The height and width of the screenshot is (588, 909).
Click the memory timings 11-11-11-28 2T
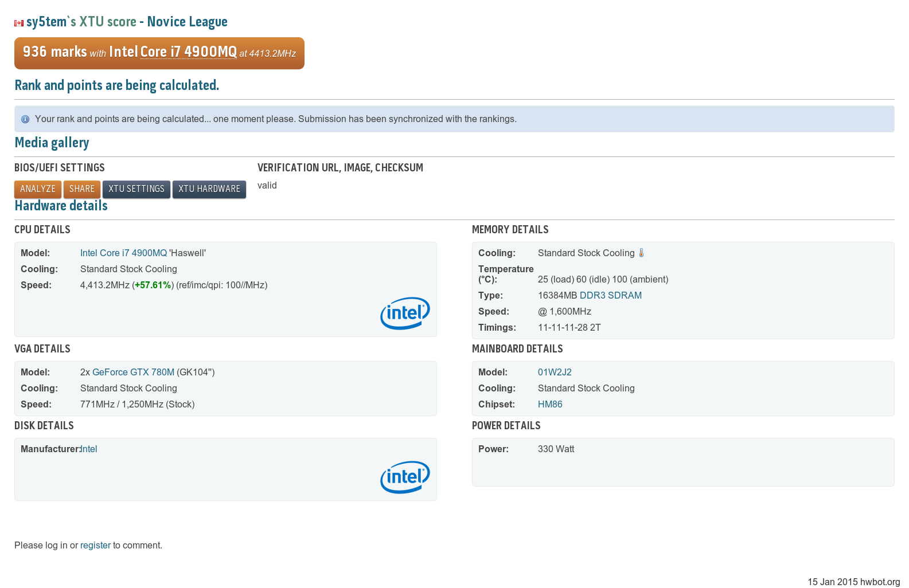click(x=569, y=327)
